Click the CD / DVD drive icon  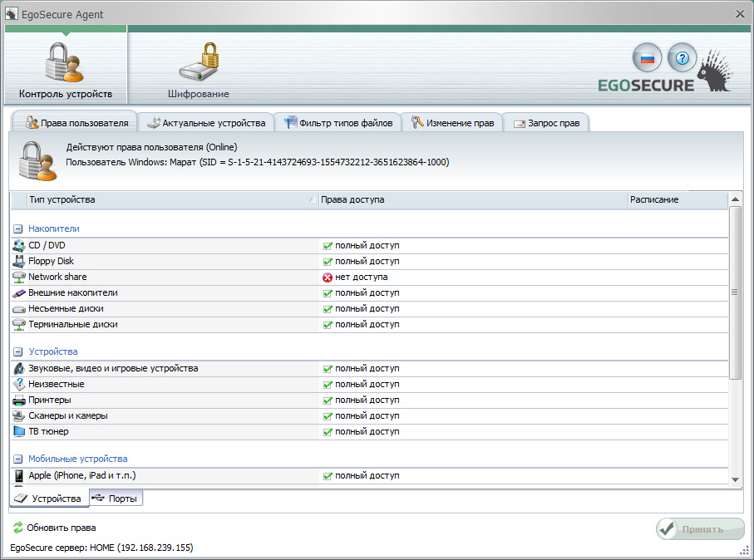19,246
